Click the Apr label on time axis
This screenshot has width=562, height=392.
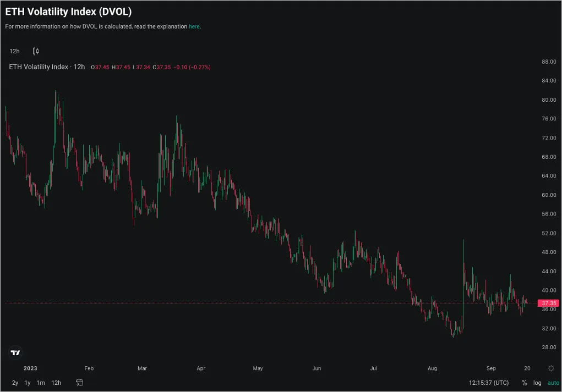tap(201, 368)
